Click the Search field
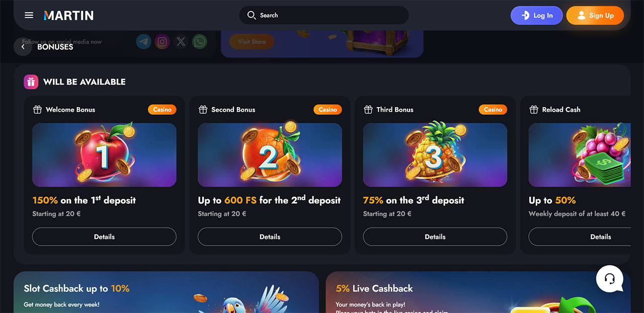Viewport: 644px width, 313px height. (x=324, y=16)
